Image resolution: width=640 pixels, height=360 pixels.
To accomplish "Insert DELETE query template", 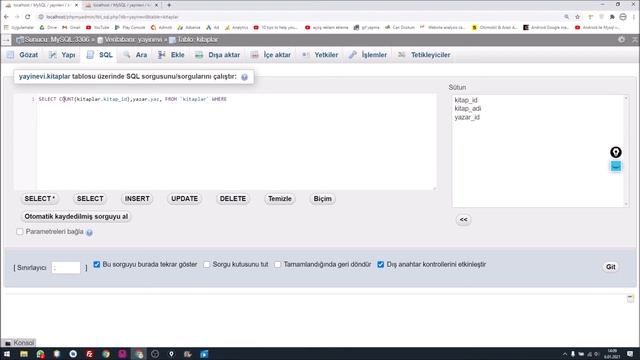I will 233,199.
